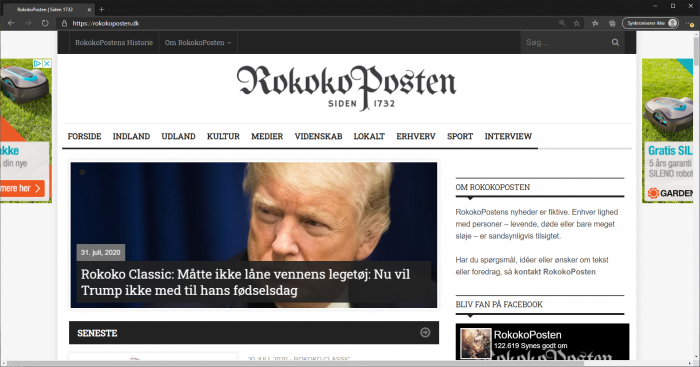Screen dimensions: 700x367
Task: Click the SENESTE section arrow icon
Action: pyautogui.click(x=425, y=332)
